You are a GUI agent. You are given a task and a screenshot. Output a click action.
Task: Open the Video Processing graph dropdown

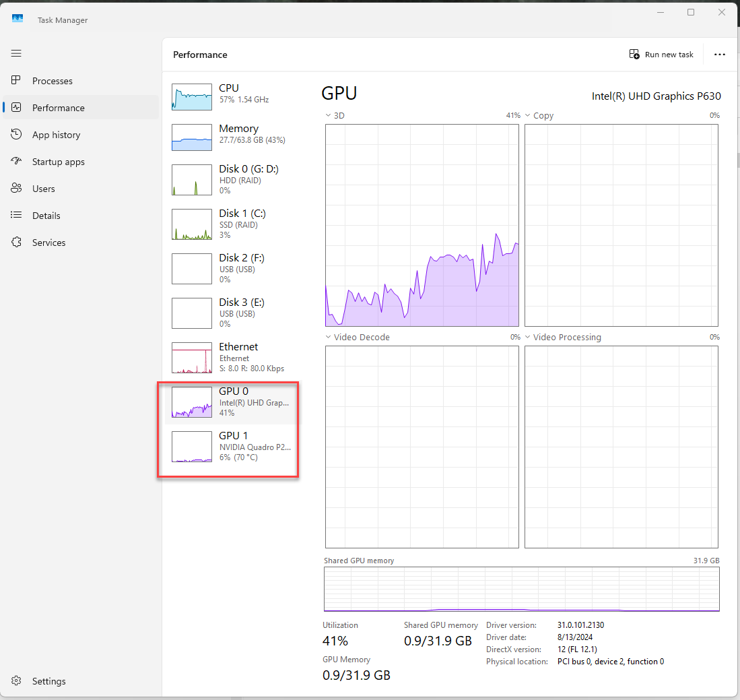[528, 337]
